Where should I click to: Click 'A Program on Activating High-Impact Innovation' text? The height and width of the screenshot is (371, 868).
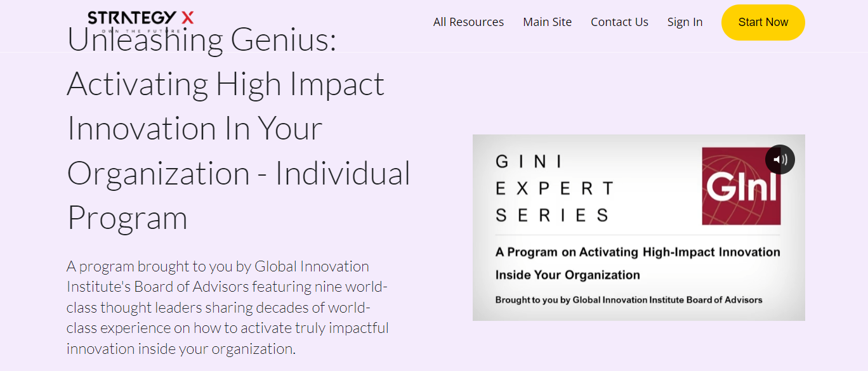[638, 252]
